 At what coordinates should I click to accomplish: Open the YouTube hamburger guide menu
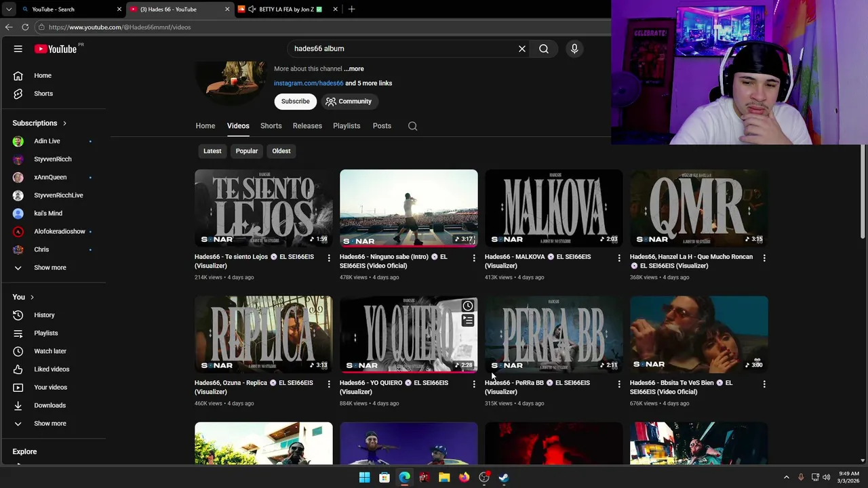(x=18, y=49)
